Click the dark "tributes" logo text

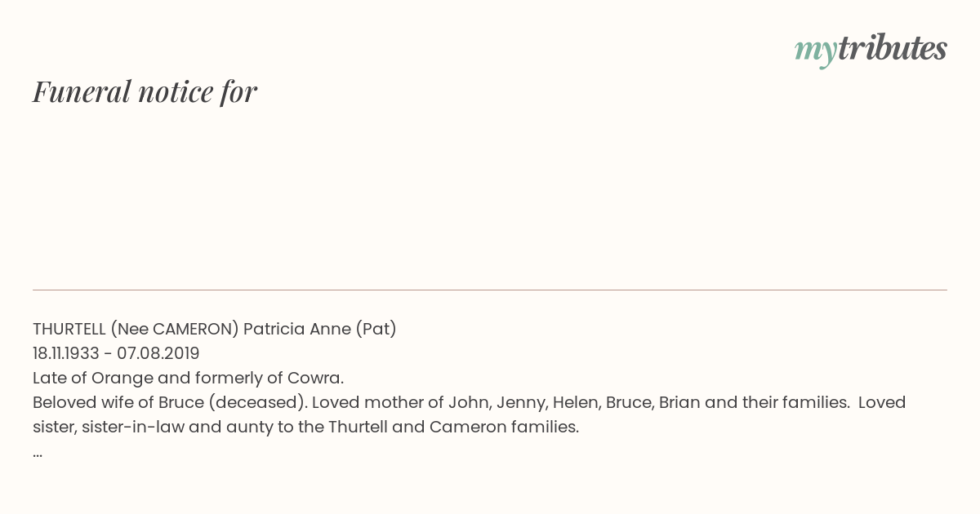pos(892,48)
